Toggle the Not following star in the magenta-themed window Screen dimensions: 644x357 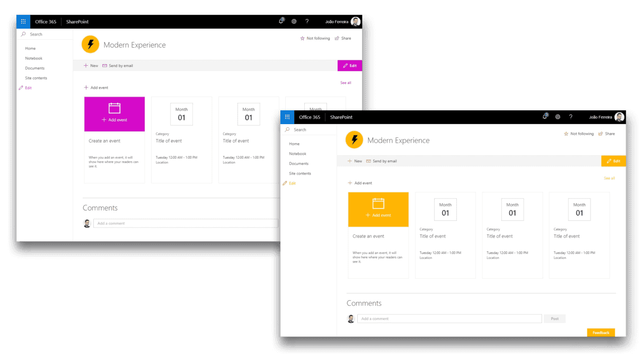[x=303, y=38]
